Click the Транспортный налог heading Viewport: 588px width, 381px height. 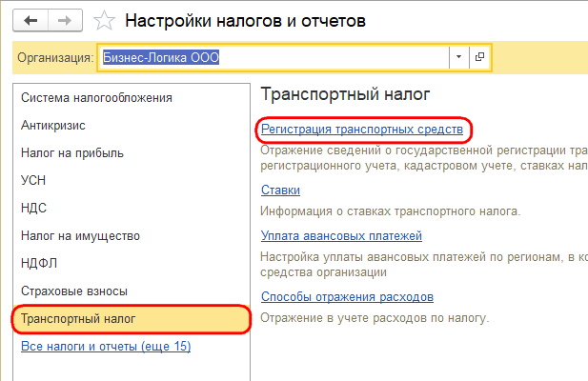point(345,94)
